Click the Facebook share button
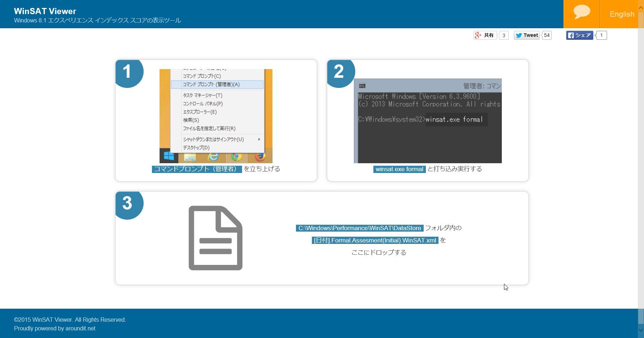 point(580,35)
